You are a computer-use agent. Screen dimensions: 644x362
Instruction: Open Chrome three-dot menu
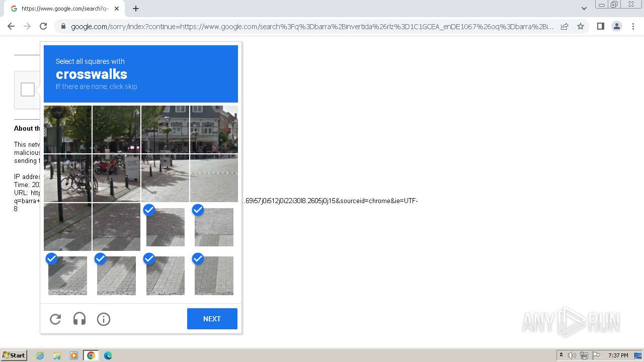[x=633, y=26]
